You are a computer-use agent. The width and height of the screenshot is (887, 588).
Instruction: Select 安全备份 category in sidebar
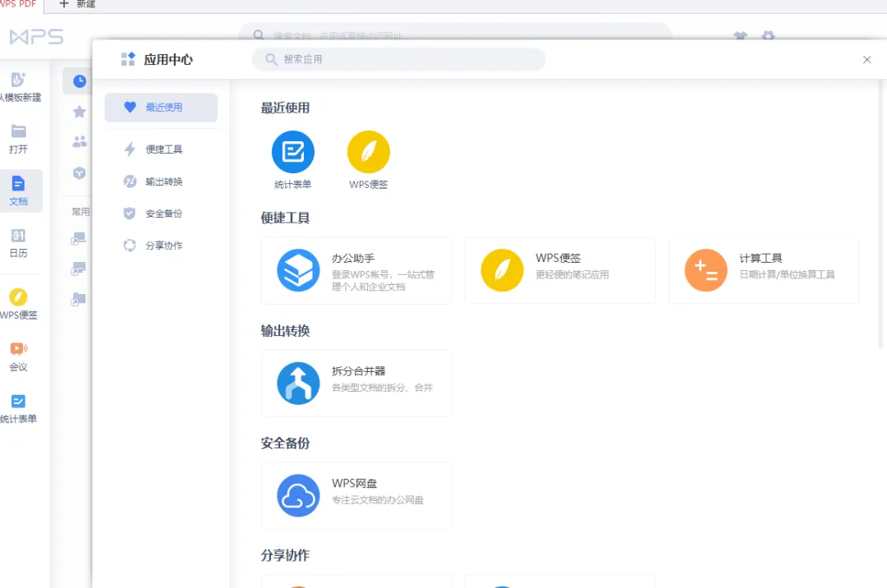pos(161,214)
